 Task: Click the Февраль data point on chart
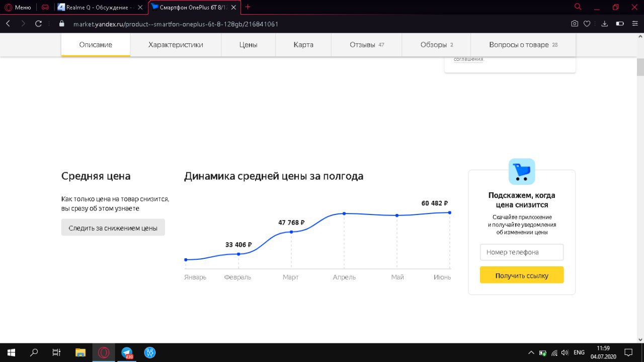238,254
